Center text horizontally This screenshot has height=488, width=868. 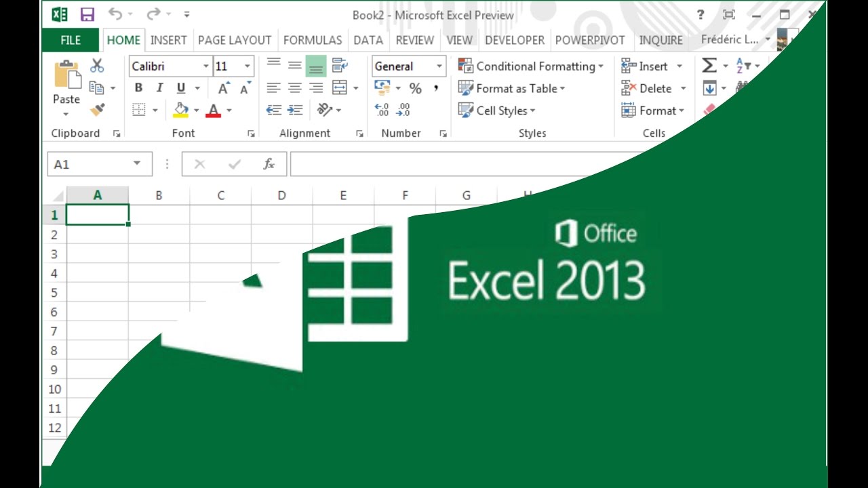click(295, 88)
